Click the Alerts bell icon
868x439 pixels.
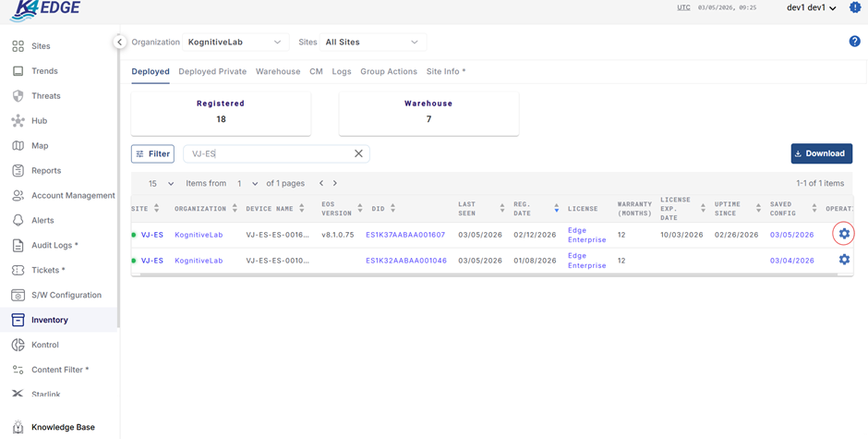click(x=18, y=221)
